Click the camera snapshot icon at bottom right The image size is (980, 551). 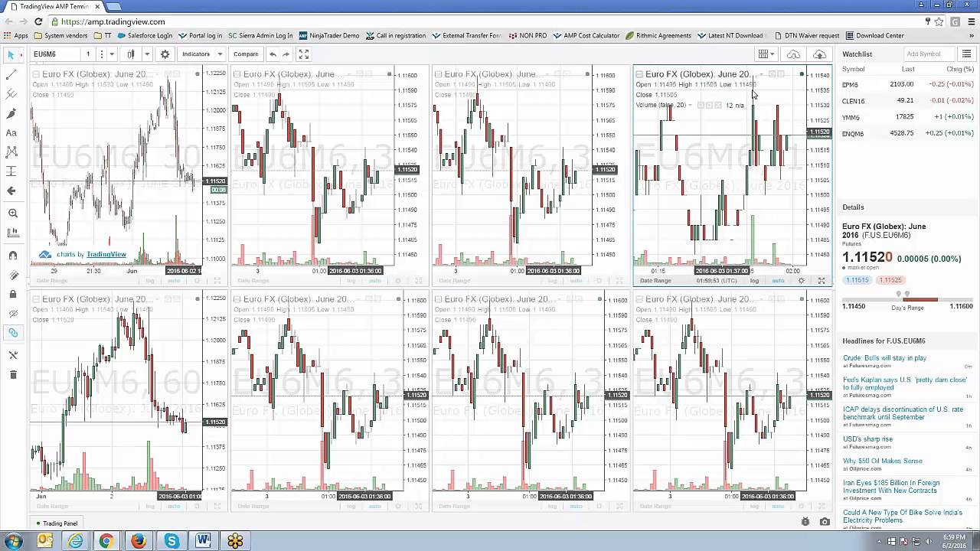click(x=825, y=522)
